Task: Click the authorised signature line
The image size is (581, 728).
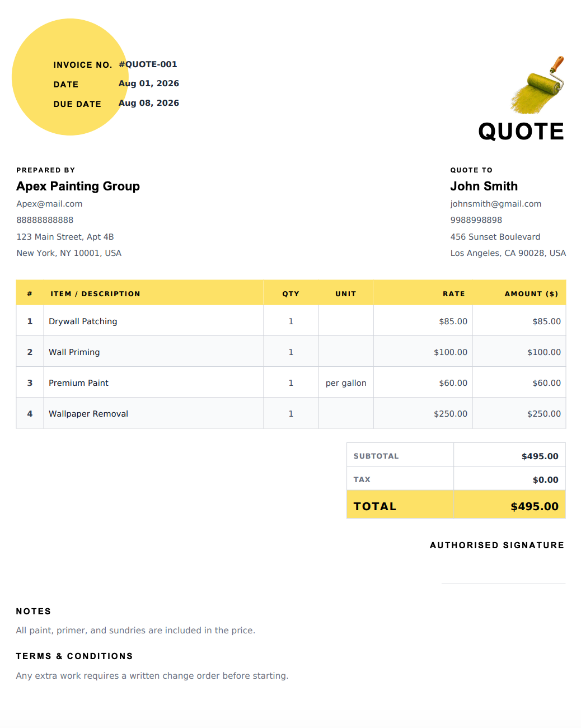Action: pyautogui.click(x=503, y=584)
